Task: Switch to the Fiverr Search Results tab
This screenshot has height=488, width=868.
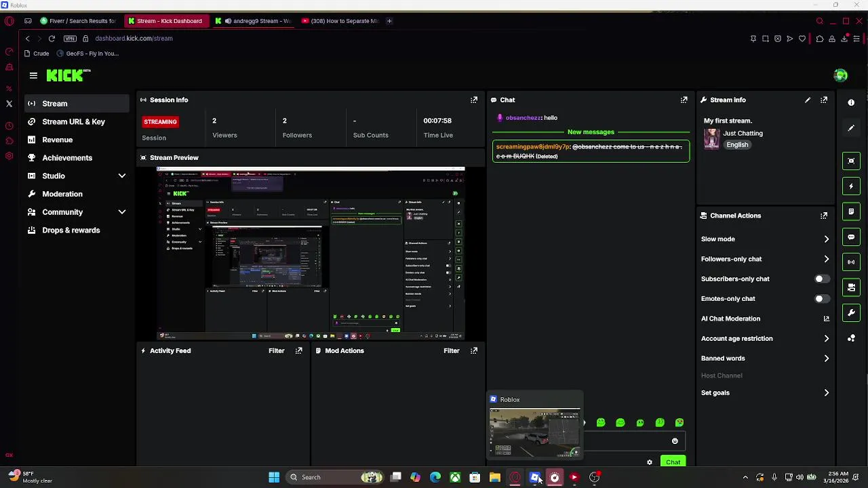Action: 78,21
